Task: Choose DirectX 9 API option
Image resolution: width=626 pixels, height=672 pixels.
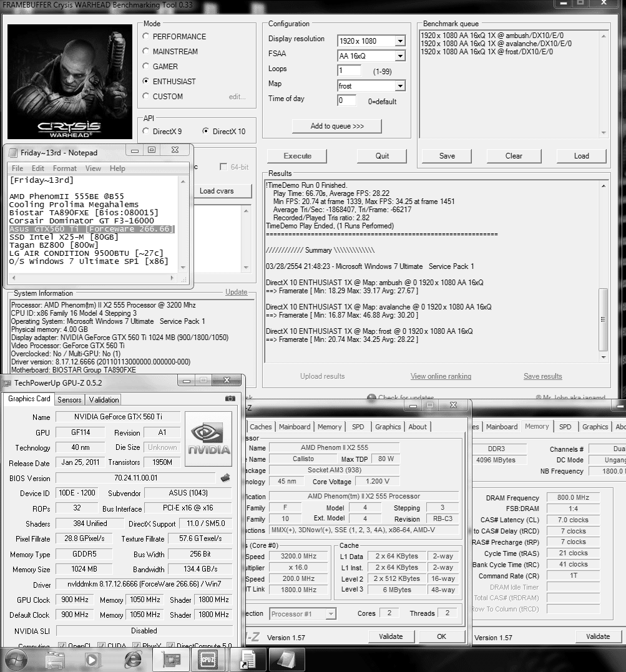Action: 146,131
